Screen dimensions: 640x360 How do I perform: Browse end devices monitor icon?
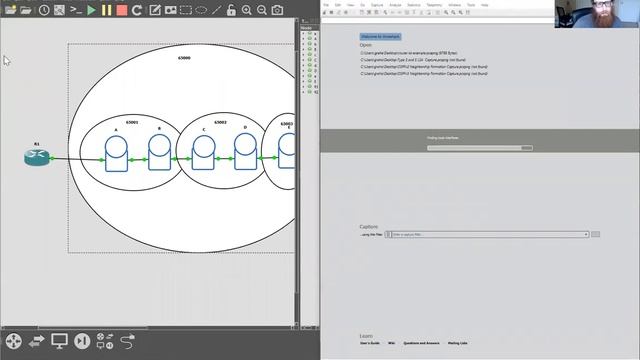click(59, 341)
